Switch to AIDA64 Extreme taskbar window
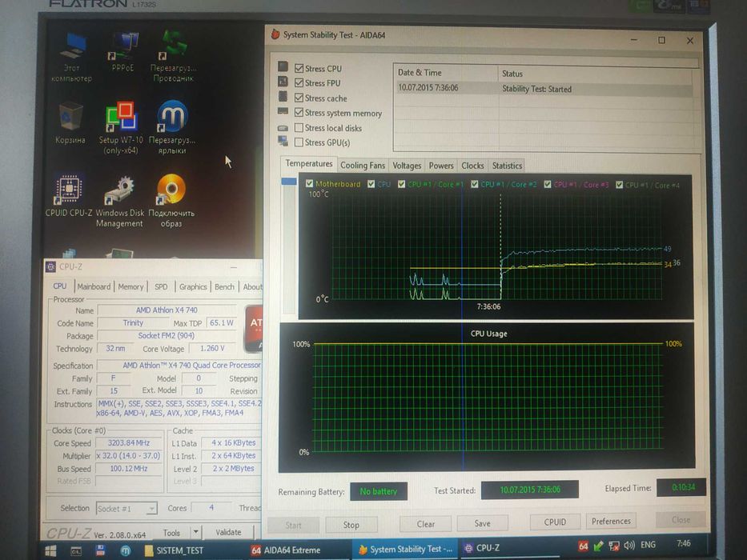 (x=286, y=550)
